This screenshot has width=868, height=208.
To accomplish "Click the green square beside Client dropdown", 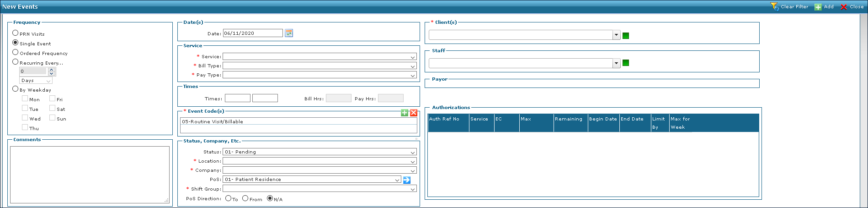I will pyautogui.click(x=626, y=36).
